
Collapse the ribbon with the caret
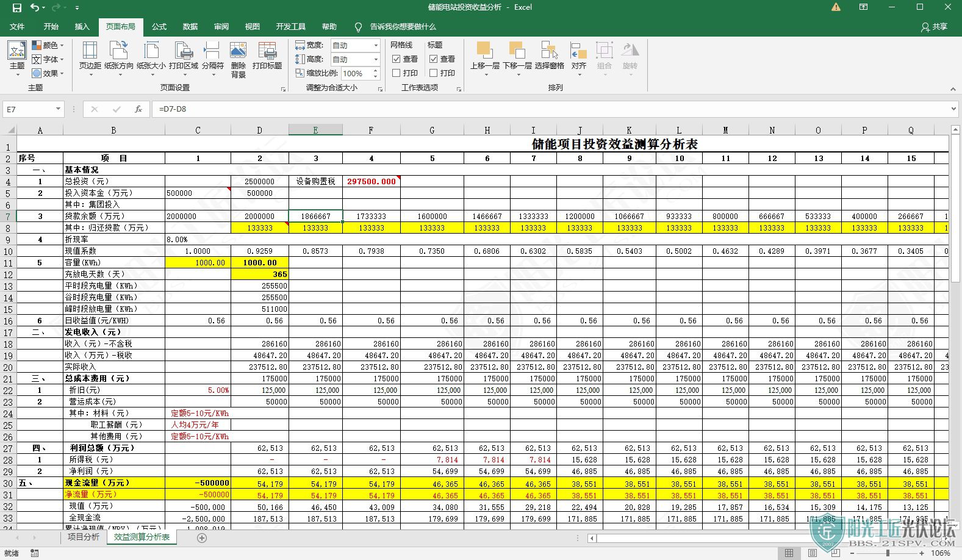click(x=953, y=89)
